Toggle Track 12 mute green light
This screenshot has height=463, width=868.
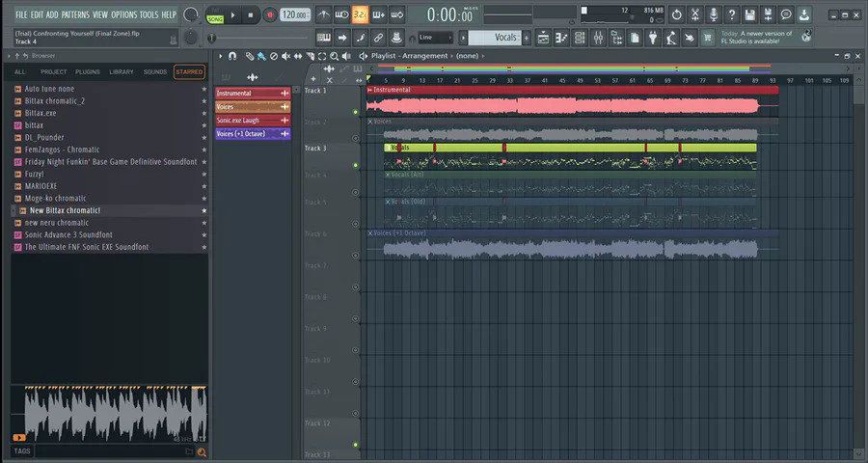coord(355,445)
